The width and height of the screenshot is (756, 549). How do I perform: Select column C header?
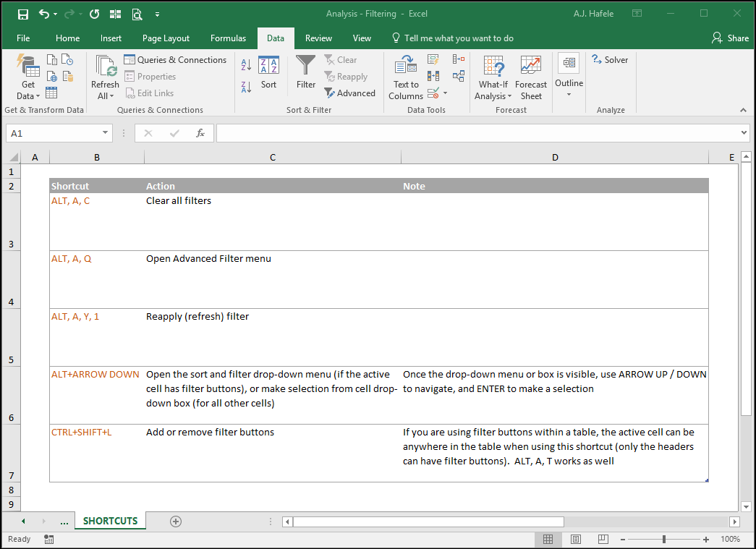click(273, 157)
